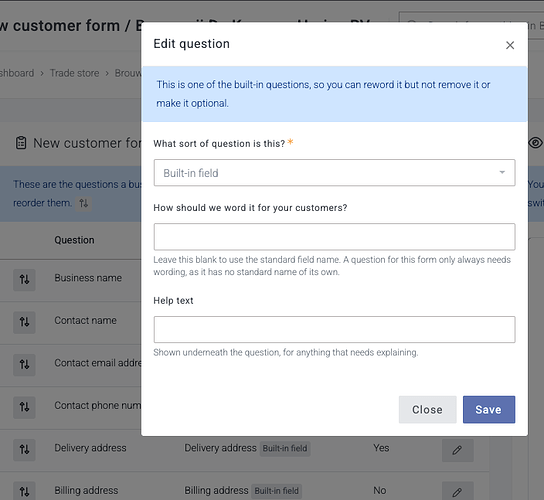Click the clipboard icon beside New customer form

point(21,143)
